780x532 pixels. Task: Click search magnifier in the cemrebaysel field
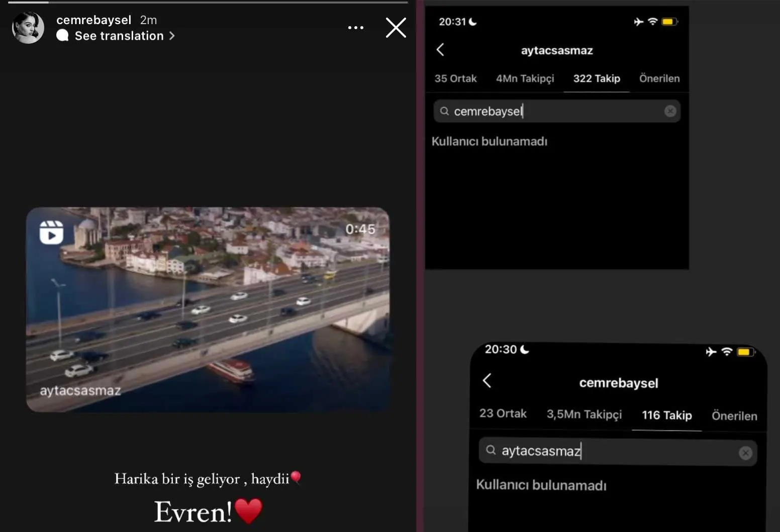coord(444,111)
